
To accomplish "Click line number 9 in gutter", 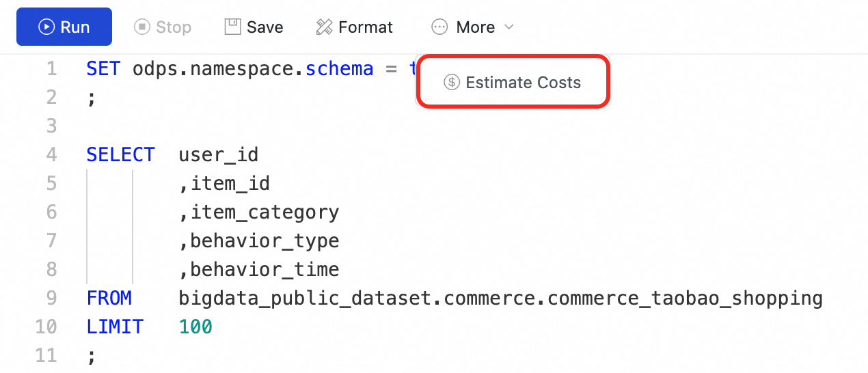I will (52, 299).
